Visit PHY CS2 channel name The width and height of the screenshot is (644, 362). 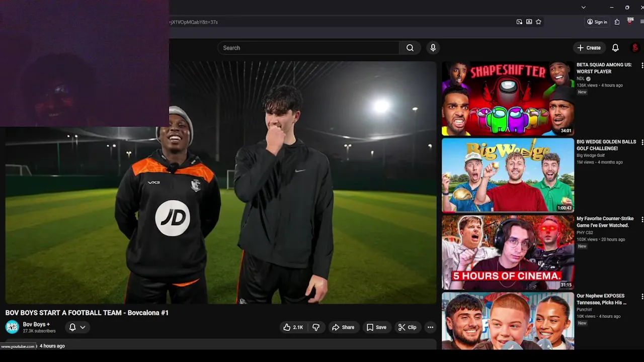[x=585, y=232]
